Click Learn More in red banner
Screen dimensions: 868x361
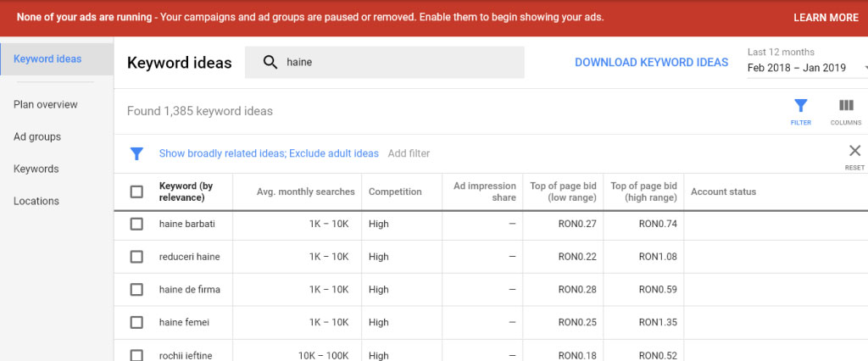tap(826, 18)
